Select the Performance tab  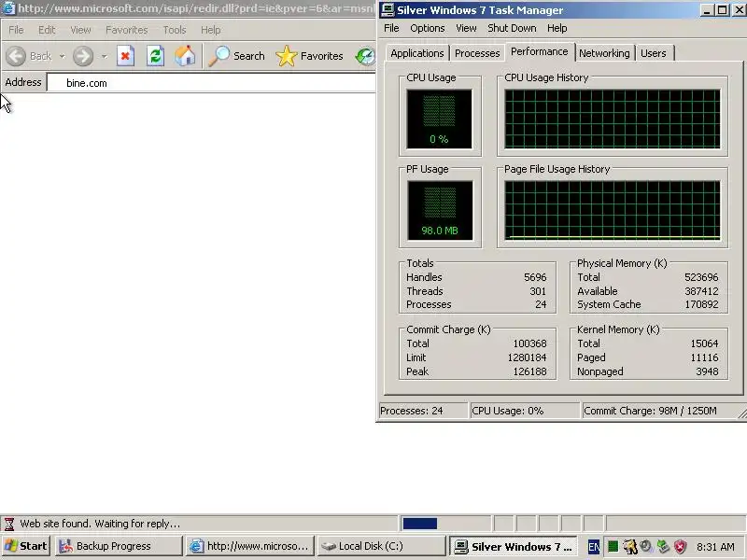point(540,51)
